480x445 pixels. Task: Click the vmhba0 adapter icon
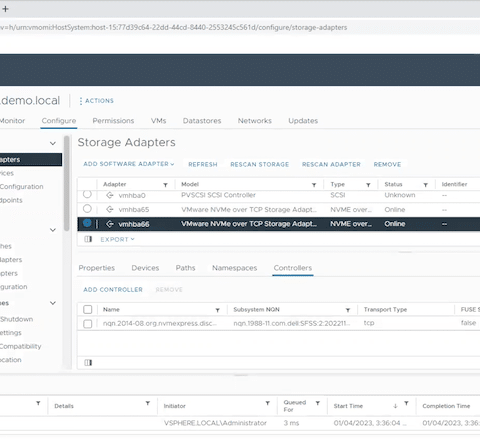(x=110, y=195)
